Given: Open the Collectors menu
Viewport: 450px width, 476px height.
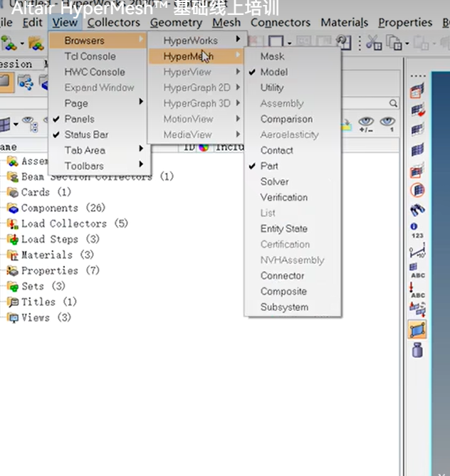Looking at the screenshot, I should (114, 23).
